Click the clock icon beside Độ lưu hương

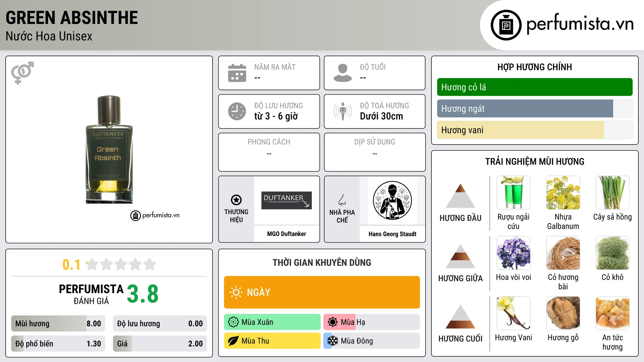[x=237, y=111]
